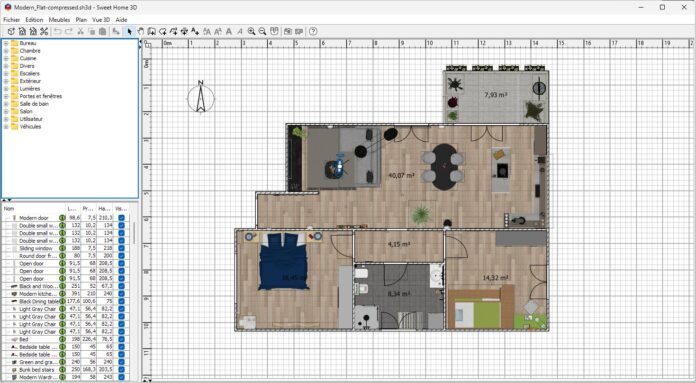The image size is (696, 383).
Task: Open the Vue 3D menu
Action: coord(101,20)
